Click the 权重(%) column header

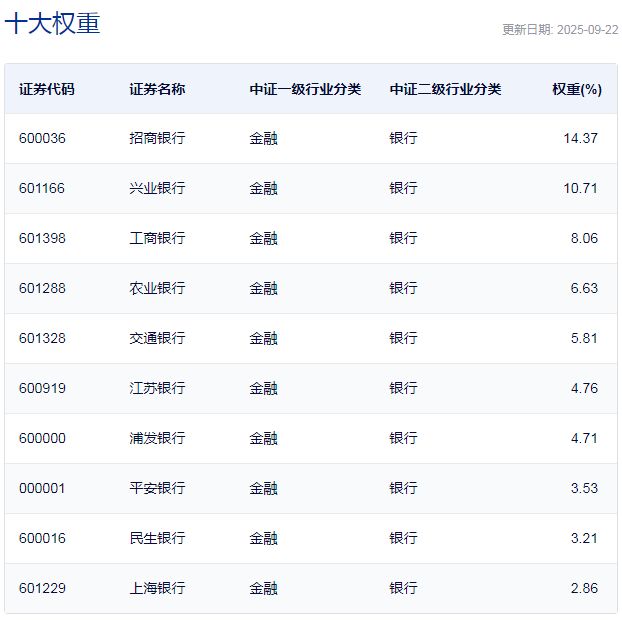(576, 89)
